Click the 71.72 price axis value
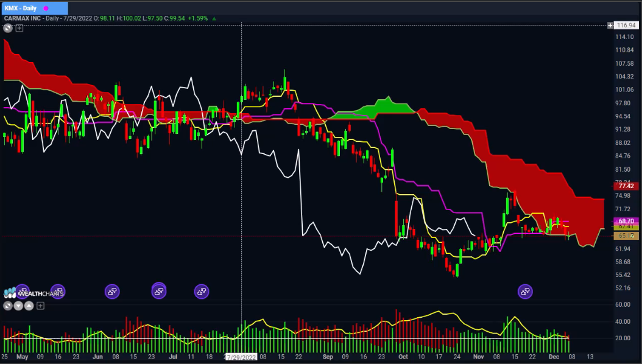This screenshot has width=642, height=364. click(623, 209)
